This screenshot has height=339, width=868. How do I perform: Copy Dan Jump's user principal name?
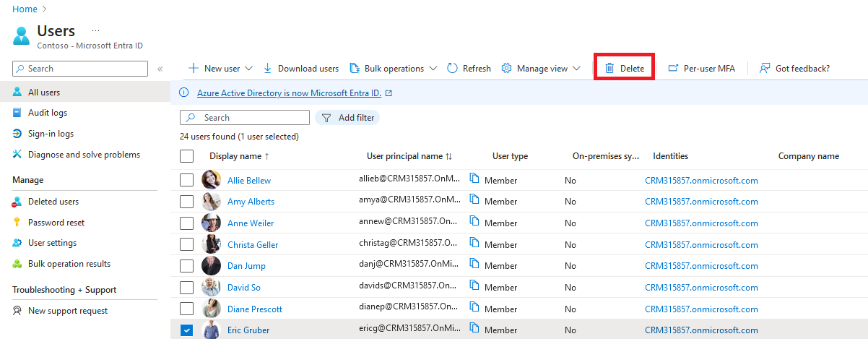[475, 265]
